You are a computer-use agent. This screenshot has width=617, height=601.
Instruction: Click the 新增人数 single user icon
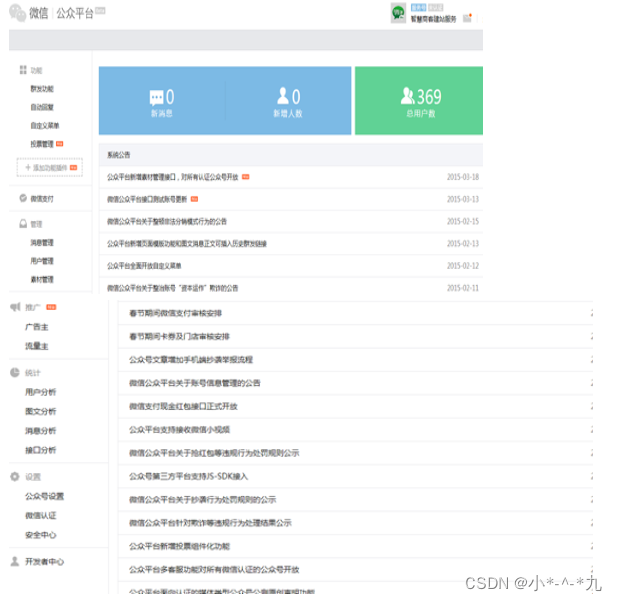click(283, 96)
